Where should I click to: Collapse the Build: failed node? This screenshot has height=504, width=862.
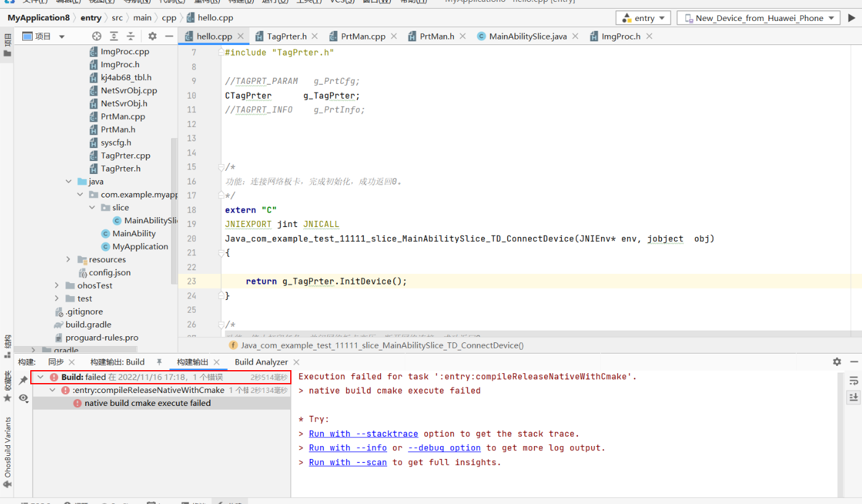pos(41,377)
